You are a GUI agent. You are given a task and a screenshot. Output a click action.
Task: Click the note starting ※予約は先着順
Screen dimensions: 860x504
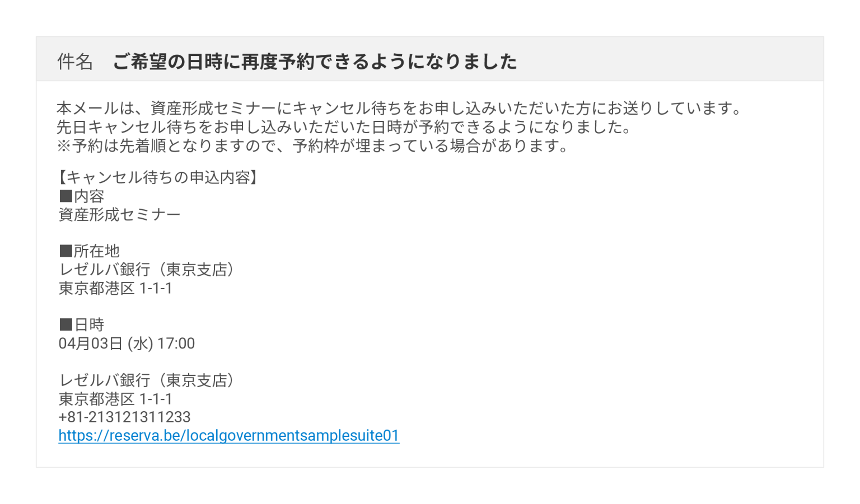point(314,146)
